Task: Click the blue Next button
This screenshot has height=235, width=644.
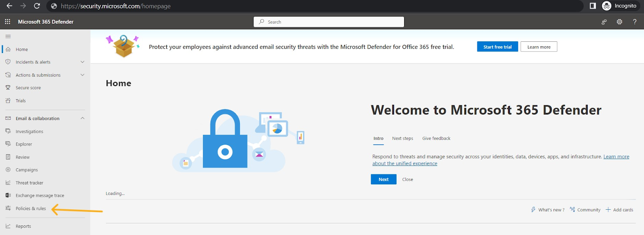Action: click(384, 180)
